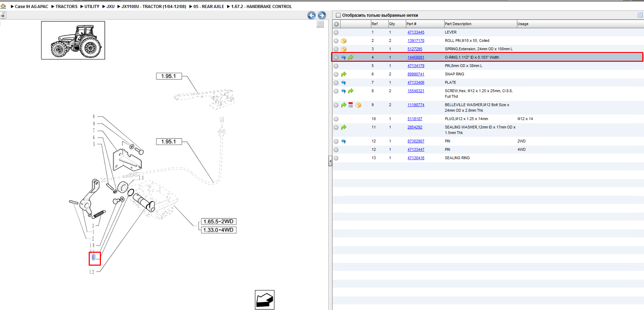The height and width of the screenshot is (310, 644).
Task: Open the 1.33.0-4WD figure reference in diagram
Action: [x=219, y=230]
